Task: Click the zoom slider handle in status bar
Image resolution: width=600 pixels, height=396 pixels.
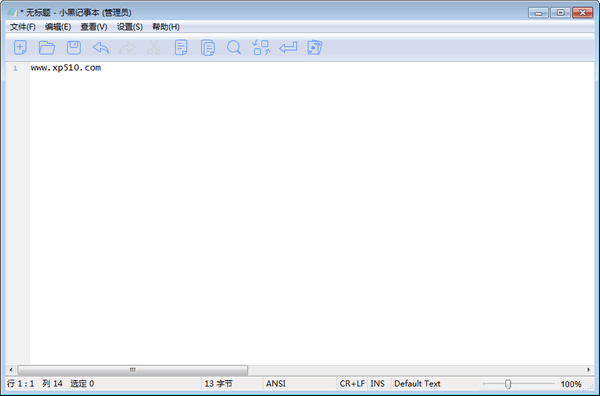Action: (x=508, y=384)
